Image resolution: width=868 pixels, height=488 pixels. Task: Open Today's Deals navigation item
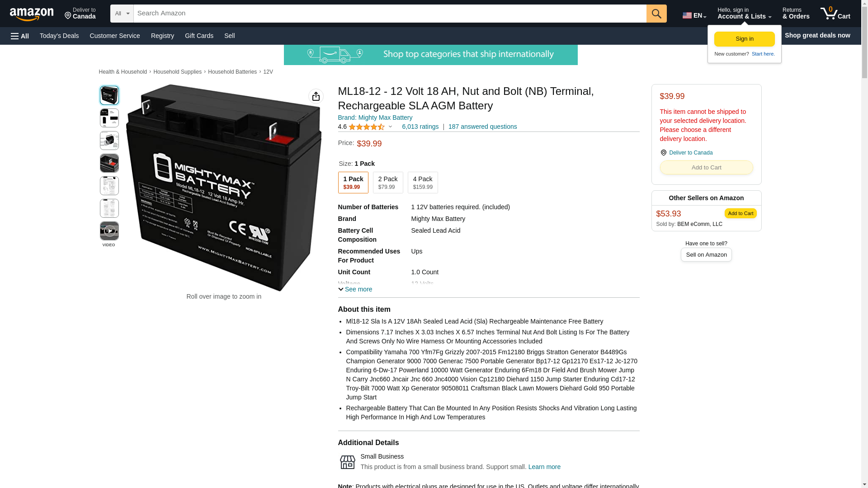pyautogui.click(x=59, y=36)
